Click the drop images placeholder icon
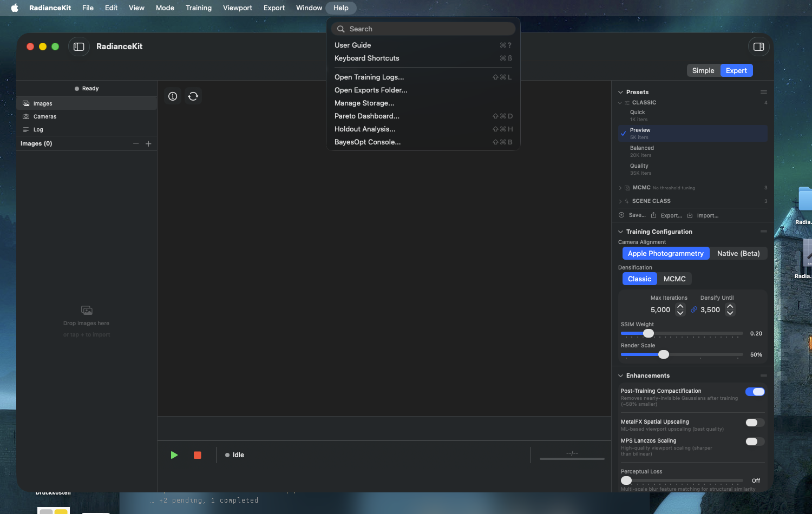Viewport: 812px width, 514px height. [87, 310]
